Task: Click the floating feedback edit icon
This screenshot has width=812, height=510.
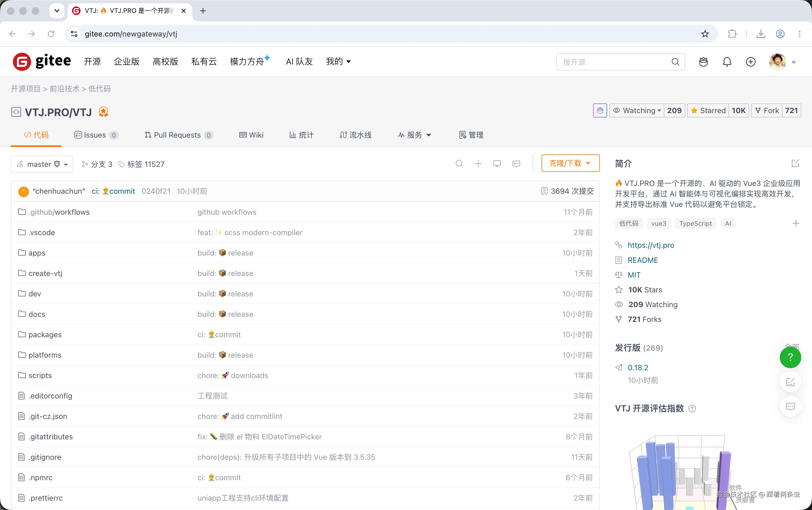Action: click(x=790, y=382)
